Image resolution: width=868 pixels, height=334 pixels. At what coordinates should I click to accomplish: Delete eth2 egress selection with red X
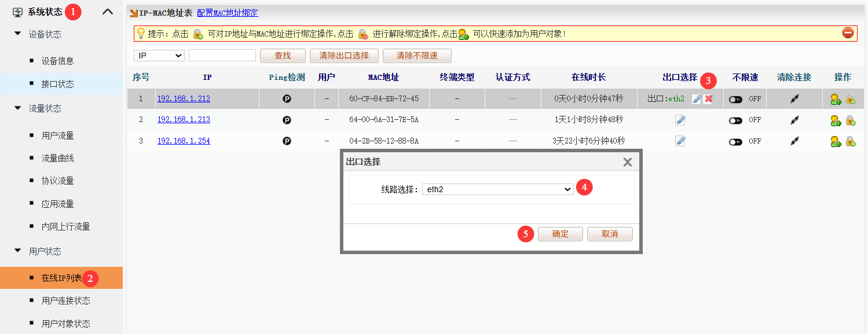click(x=708, y=99)
